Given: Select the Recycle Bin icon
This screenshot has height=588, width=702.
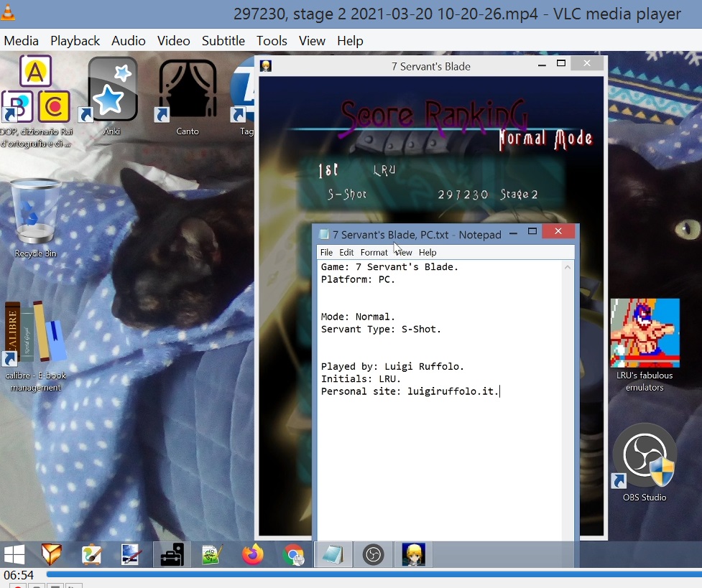Looking at the screenshot, I should point(35,213).
